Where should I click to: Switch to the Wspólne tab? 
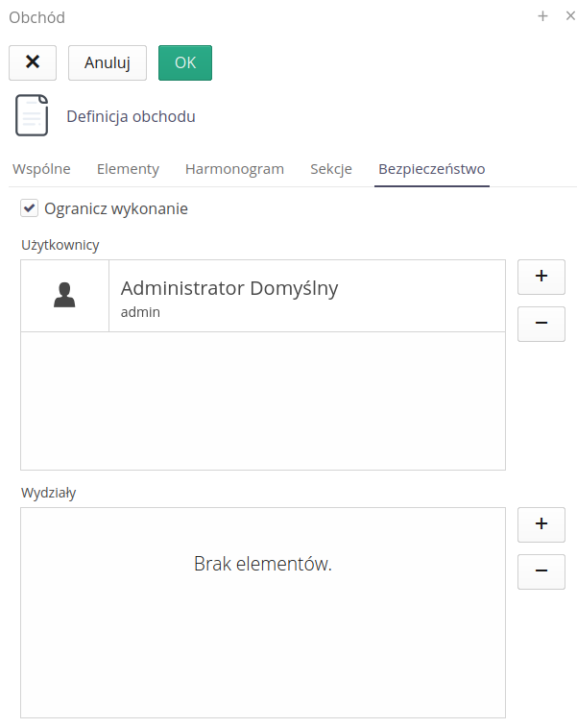coord(41,169)
